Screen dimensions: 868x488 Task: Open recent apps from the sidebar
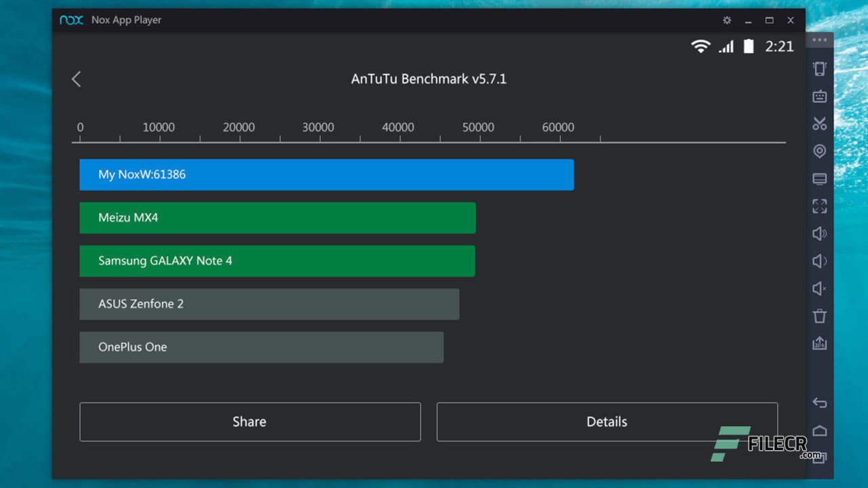819,457
